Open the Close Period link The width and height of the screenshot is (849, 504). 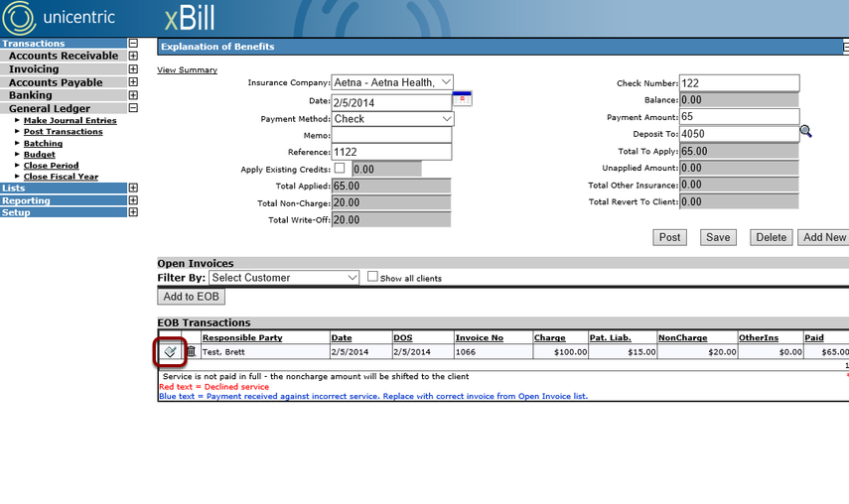click(x=51, y=166)
